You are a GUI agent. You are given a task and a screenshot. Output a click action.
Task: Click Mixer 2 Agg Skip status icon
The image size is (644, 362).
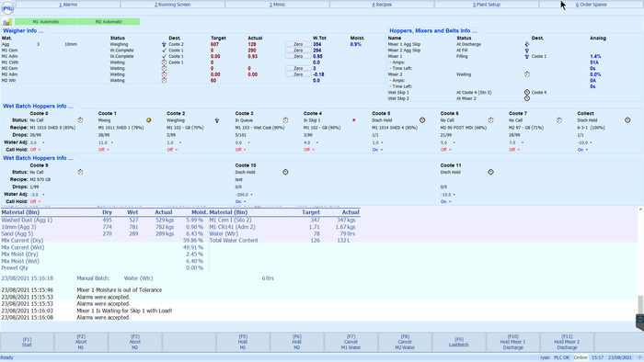coord(527,51)
